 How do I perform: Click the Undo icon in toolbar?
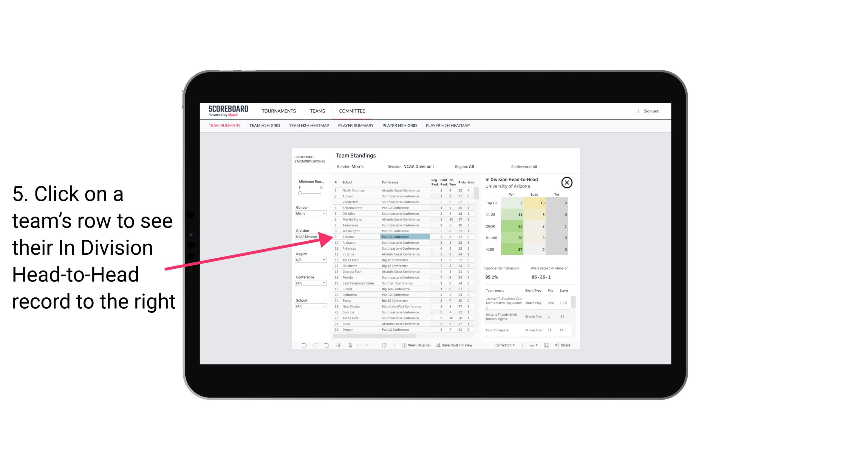tap(302, 345)
